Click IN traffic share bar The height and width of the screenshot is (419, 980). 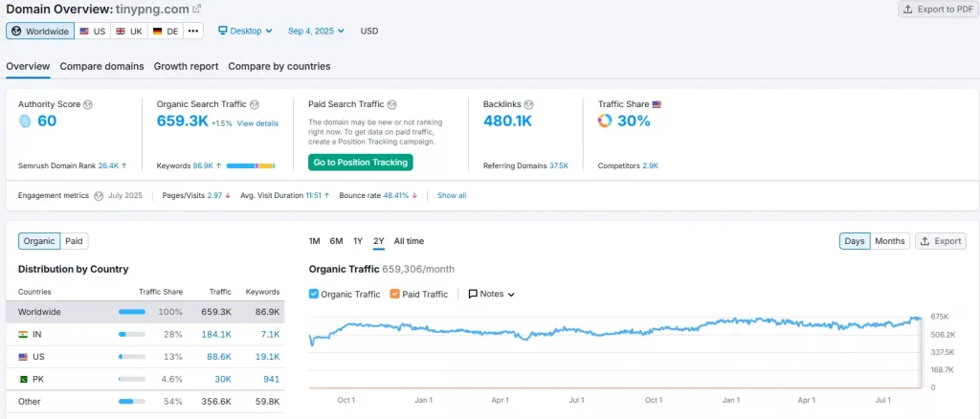pos(132,335)
